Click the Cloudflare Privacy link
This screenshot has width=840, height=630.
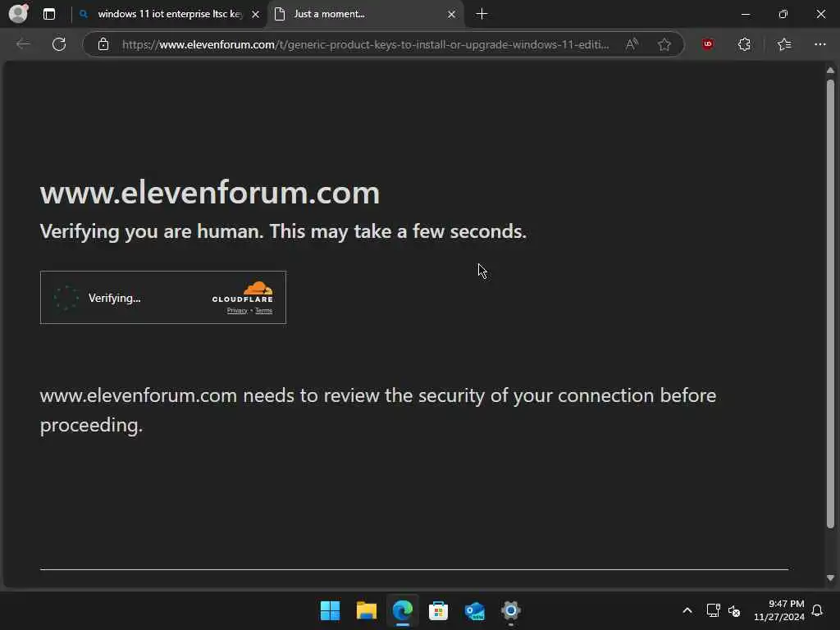pos(237,311)
